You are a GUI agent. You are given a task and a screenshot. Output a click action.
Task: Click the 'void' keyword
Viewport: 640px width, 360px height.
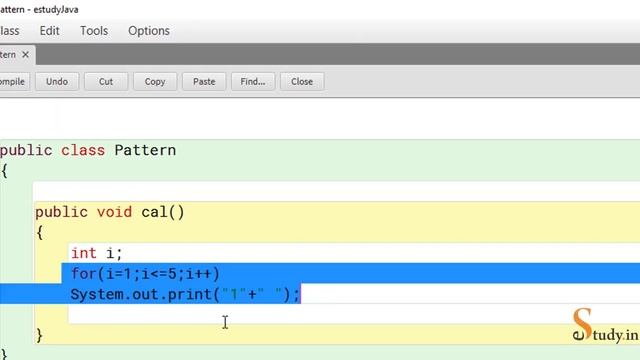pos(114,212)
